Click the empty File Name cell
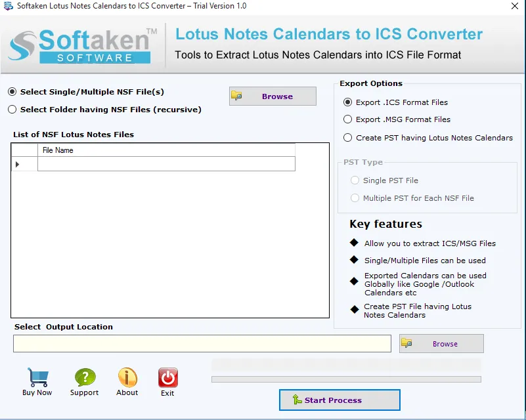This screenshot has height=420, width=526. (166, 164)
